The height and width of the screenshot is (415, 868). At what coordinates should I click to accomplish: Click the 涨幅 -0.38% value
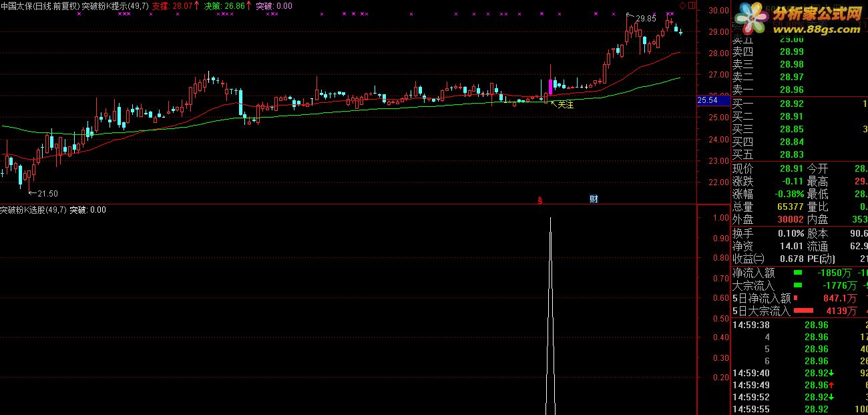tap(788, 194)
